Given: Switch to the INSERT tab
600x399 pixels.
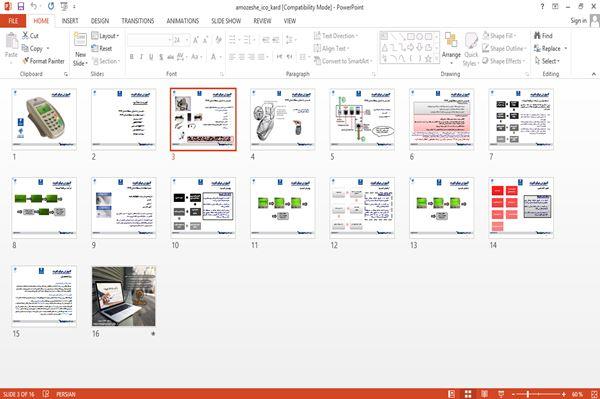Looking at the screenshot, I should 70,21.
